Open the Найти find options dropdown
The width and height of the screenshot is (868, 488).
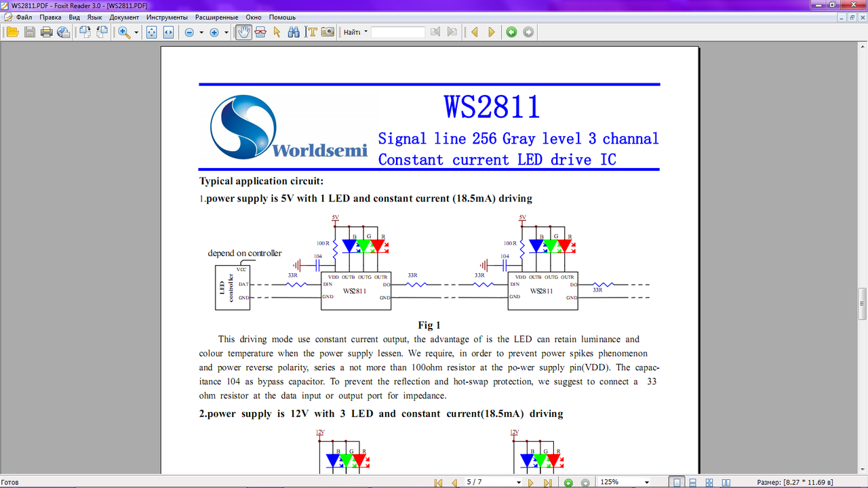tap(366, 32)
